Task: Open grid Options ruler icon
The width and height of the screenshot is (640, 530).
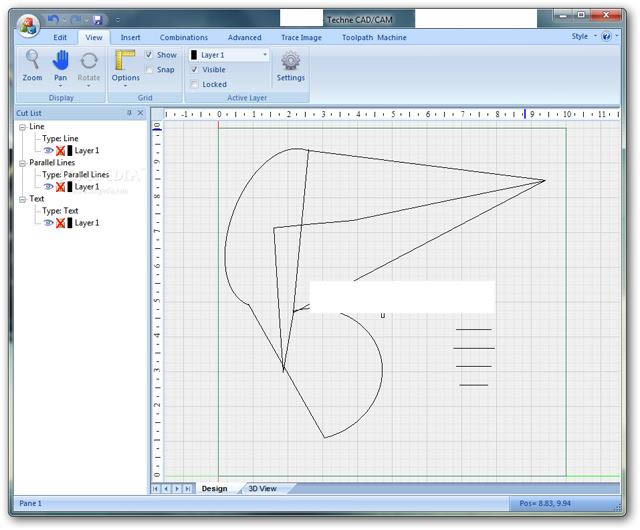Action: point(125,64)
